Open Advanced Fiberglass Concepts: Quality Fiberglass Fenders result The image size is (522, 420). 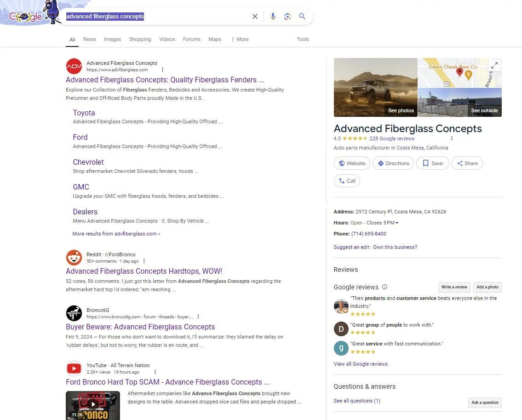pos(165,80)
